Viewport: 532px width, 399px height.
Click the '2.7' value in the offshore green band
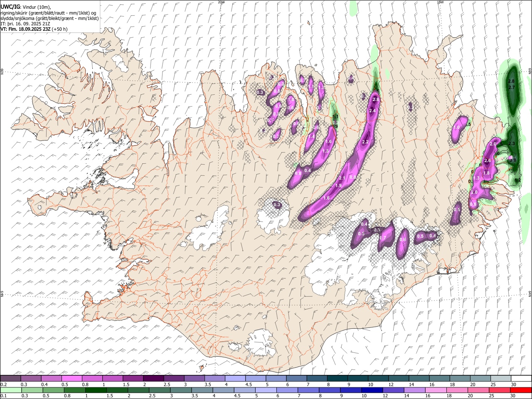click(x=512, y=87)
